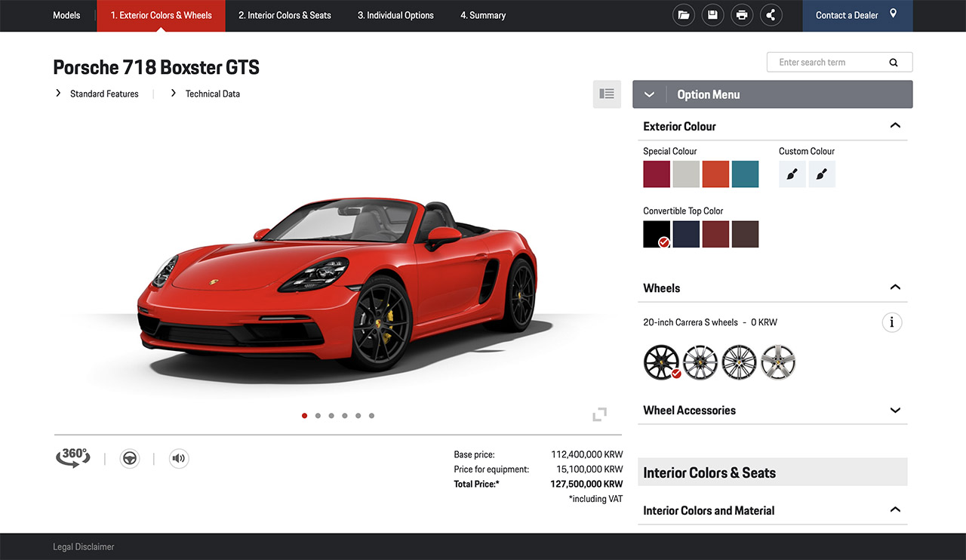Screen dimensions: 966x560
Task: Click the magnifier icon in the search box
Action: tap(894, 63)
